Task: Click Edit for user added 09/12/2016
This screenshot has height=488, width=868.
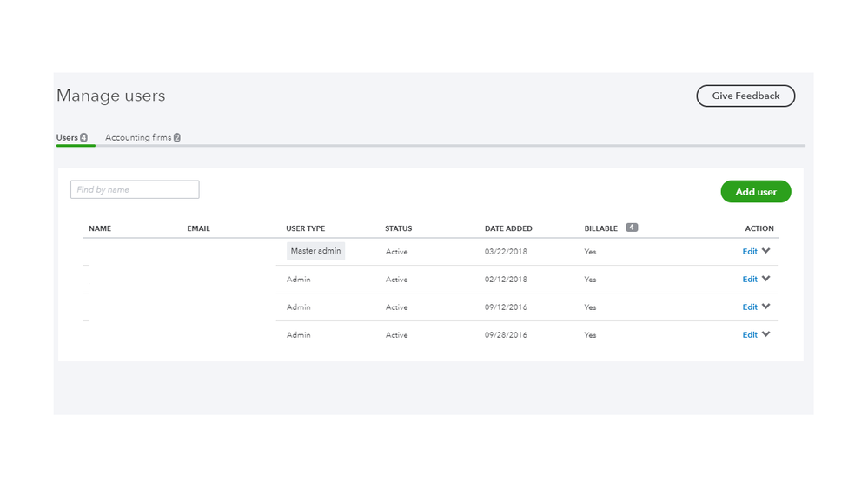Action: [749, 307]
